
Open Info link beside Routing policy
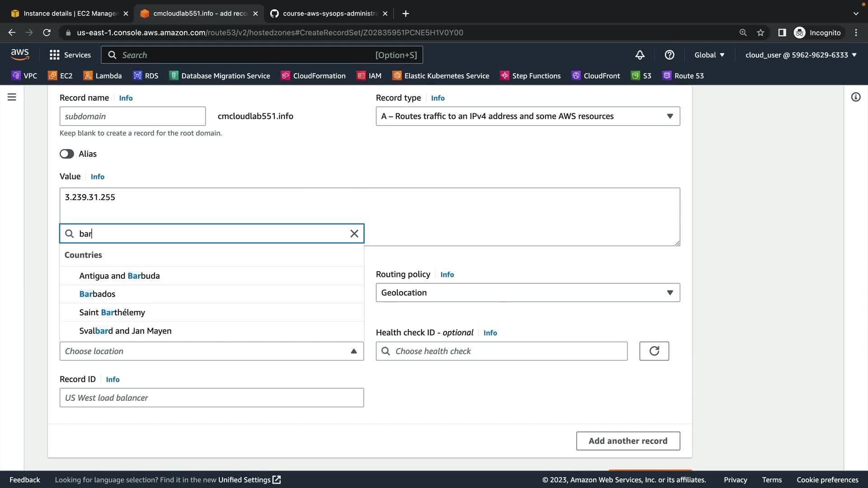tap(447, 275)
